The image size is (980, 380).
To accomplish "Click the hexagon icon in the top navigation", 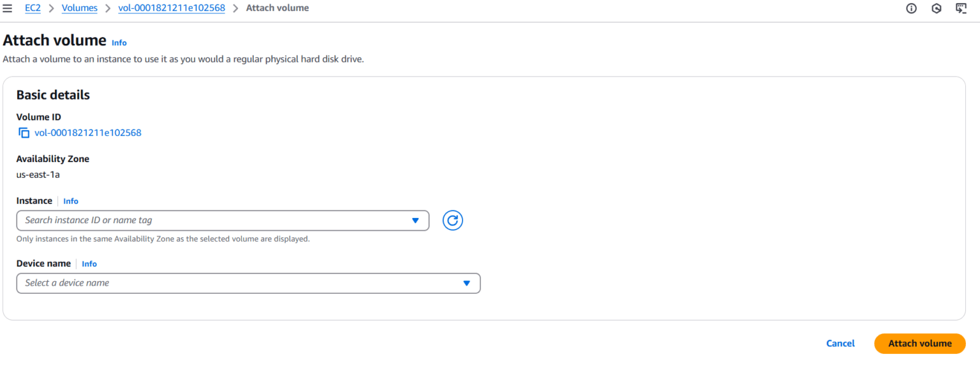I will pyautogui.click(x=936, y=8).
